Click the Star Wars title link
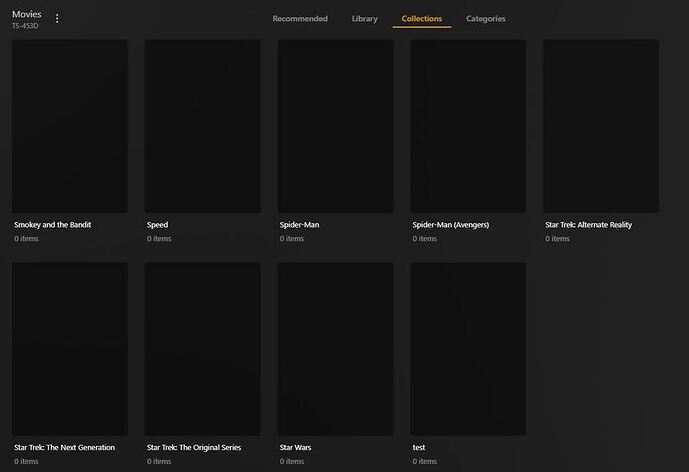This screenshot has height=472, width=689. pos(295,447)
